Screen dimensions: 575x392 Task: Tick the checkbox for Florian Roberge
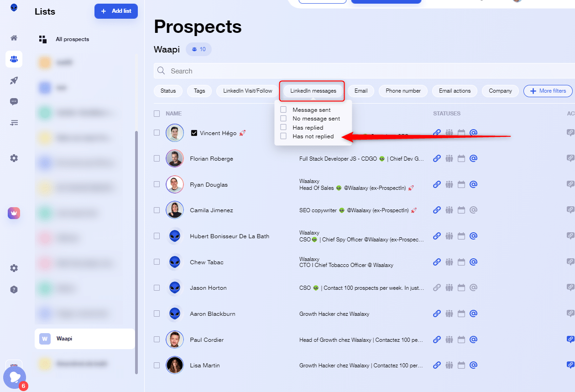[x=157, y=158]
